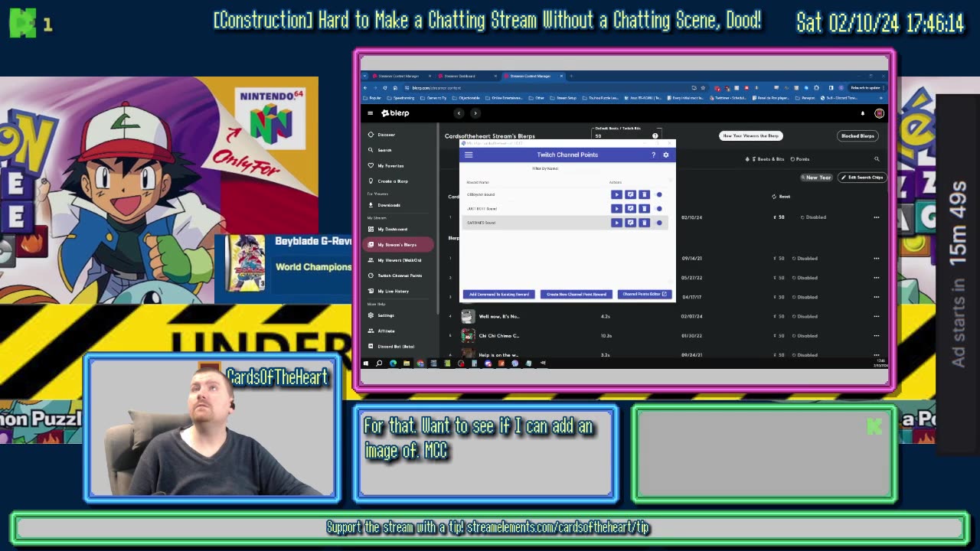
Task: Click the search magnifier above blerp list
Action: tap(877, 159)
